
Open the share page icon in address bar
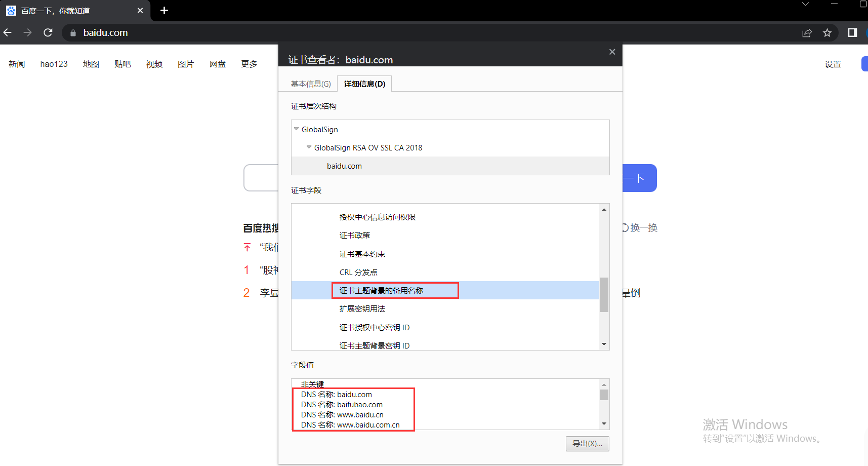(x=807, y=33)
